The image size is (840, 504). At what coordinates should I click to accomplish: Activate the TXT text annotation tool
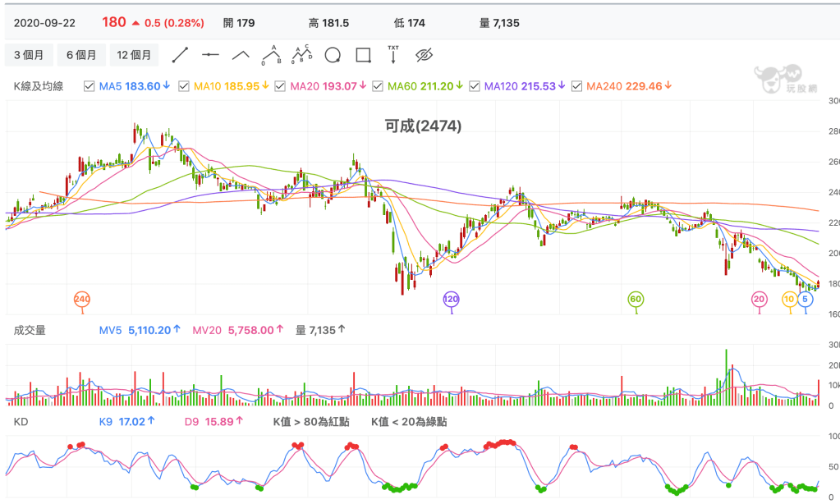[x=393, y=55]
